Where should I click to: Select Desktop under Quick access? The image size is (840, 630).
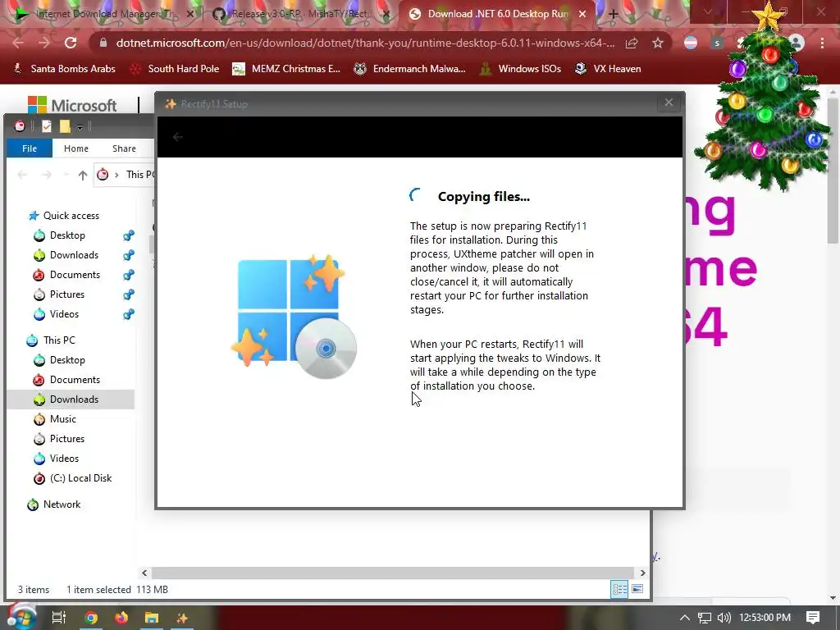click(67, 235)
